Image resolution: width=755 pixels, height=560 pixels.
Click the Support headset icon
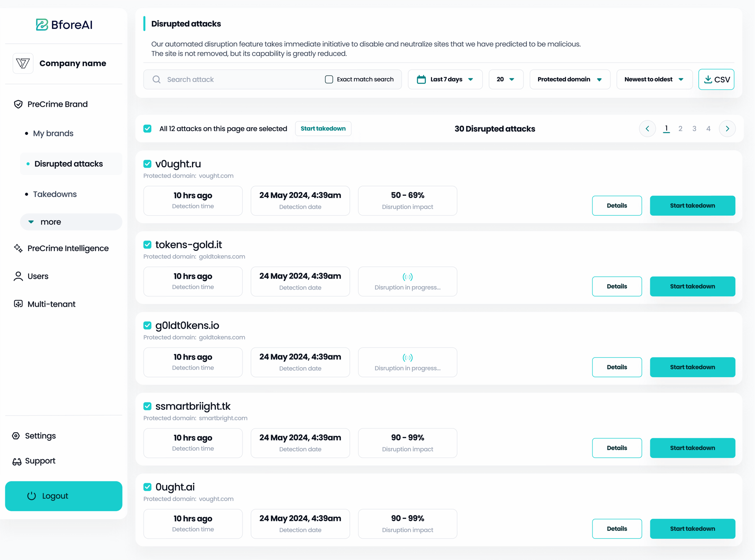coord(17,461)
